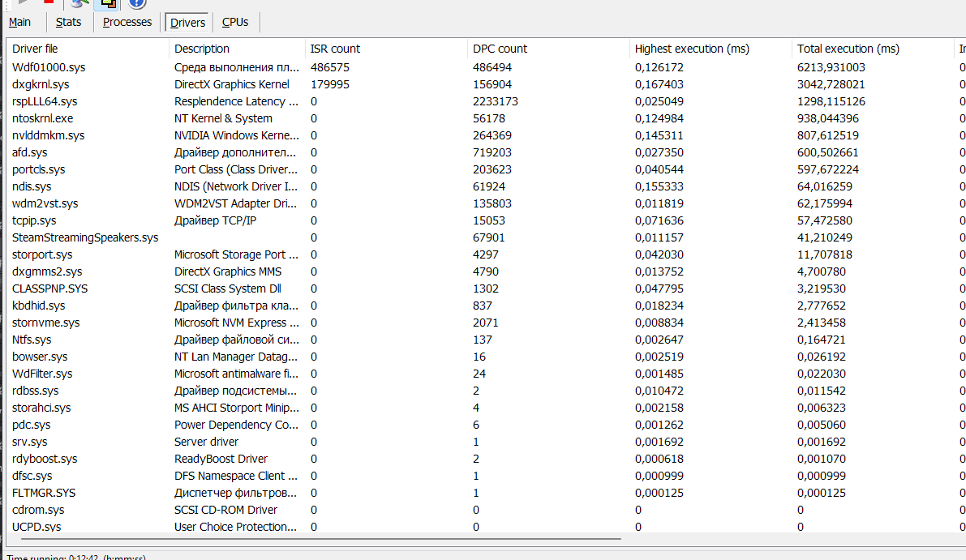Open the CPUs tab

[234, 22]
